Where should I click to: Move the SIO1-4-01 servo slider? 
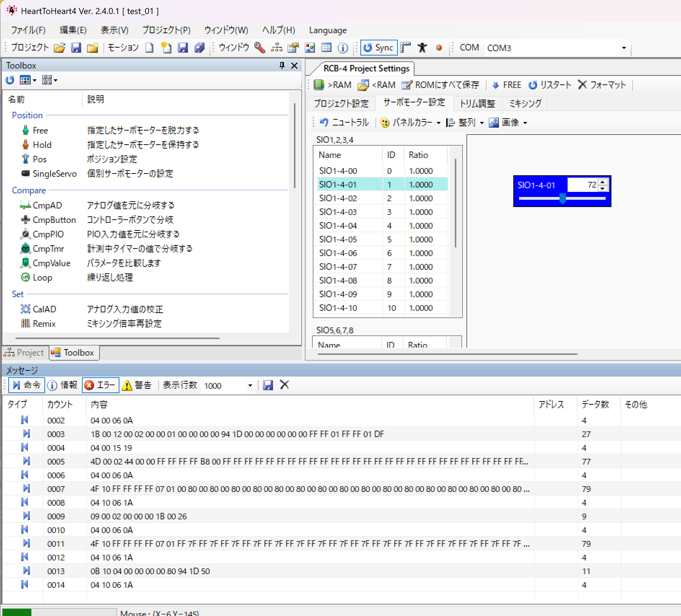click(563, 198)
